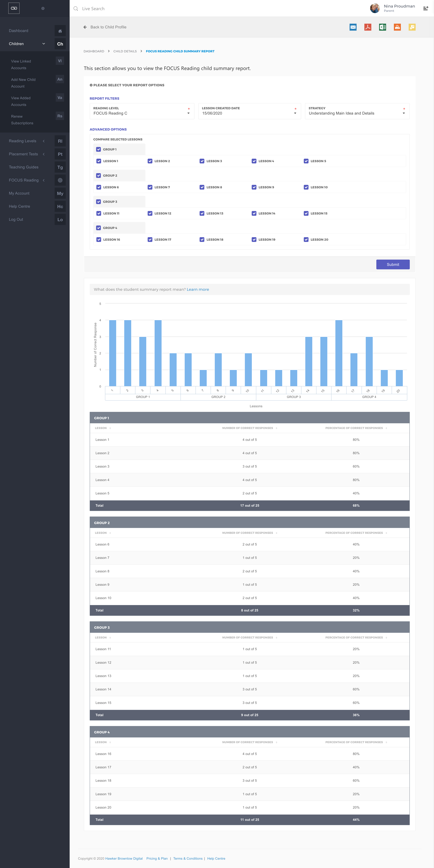434x868 pixels.
Task: Open Dashboard via the home icon
Action: pyautogui.click(x=60, y=31)
